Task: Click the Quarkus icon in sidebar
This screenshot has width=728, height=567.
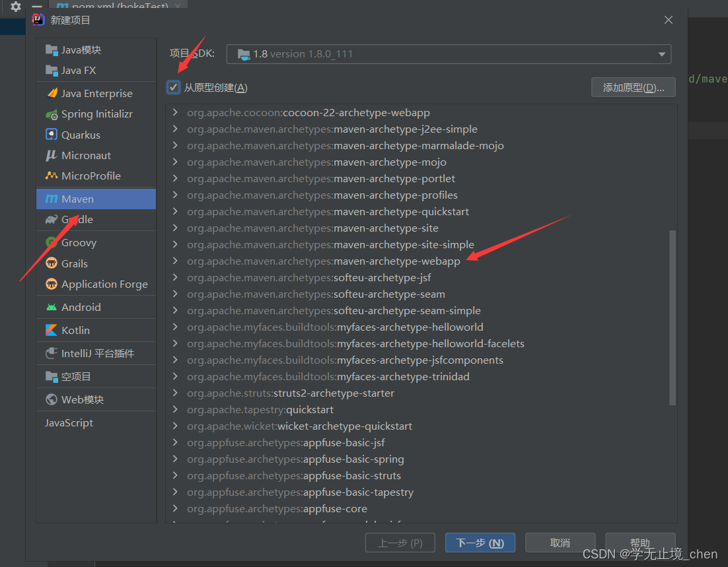Action: (52, 135)
